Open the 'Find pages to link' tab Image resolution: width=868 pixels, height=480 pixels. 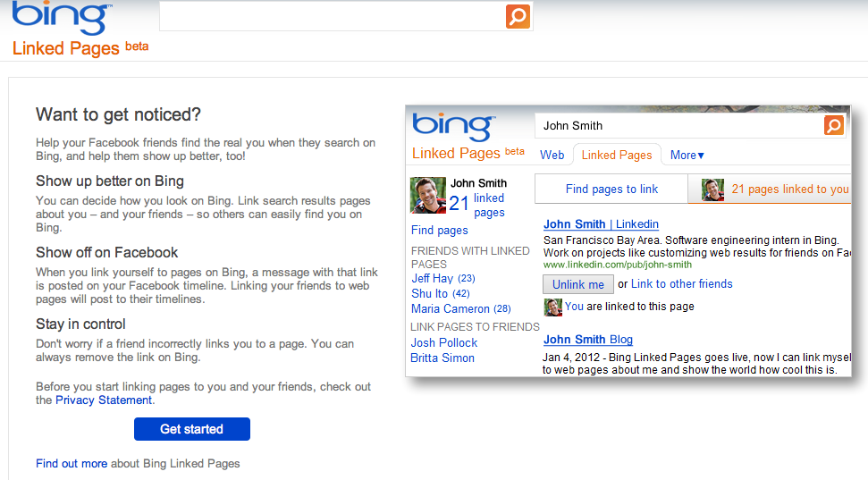click(611, 189)
